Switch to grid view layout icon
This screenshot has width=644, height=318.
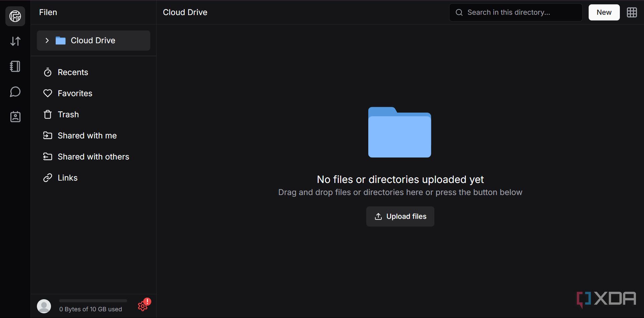632,12
